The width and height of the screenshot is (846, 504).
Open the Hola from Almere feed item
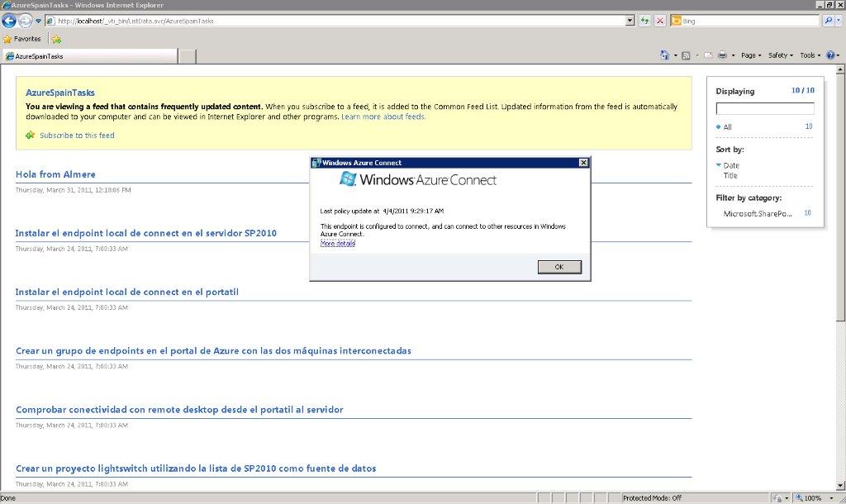pos(55,174)
